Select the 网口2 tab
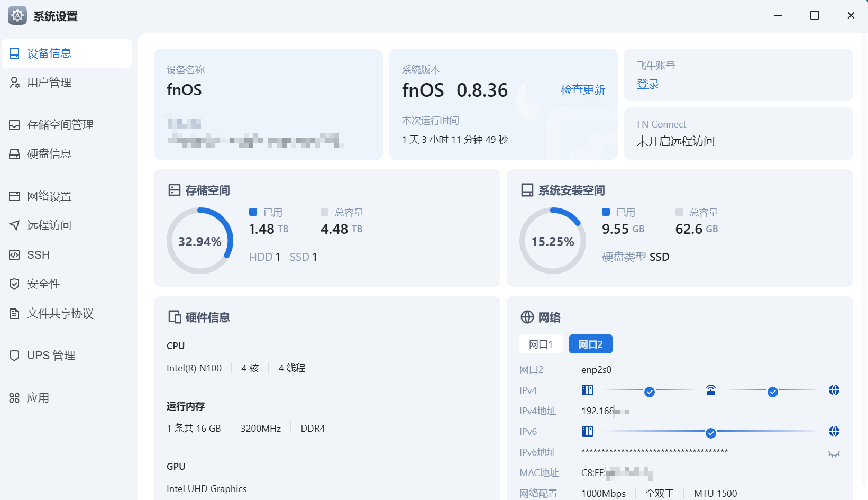 point(590,344)
